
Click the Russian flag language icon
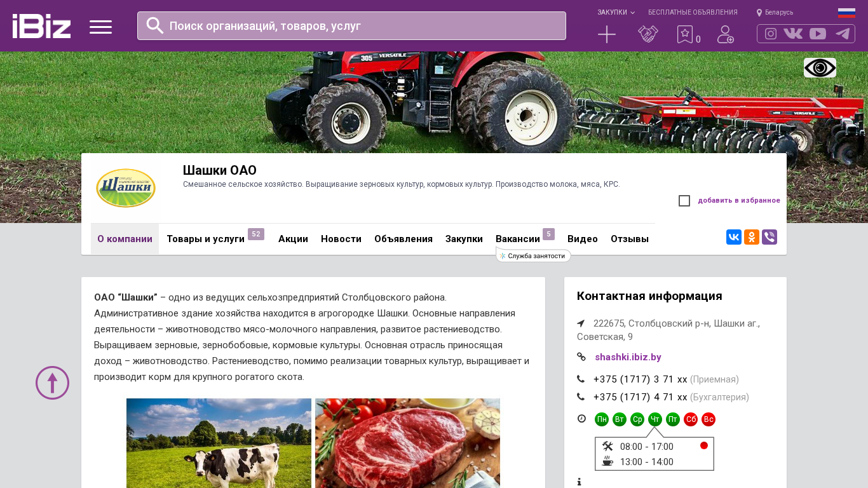[846, 13]
